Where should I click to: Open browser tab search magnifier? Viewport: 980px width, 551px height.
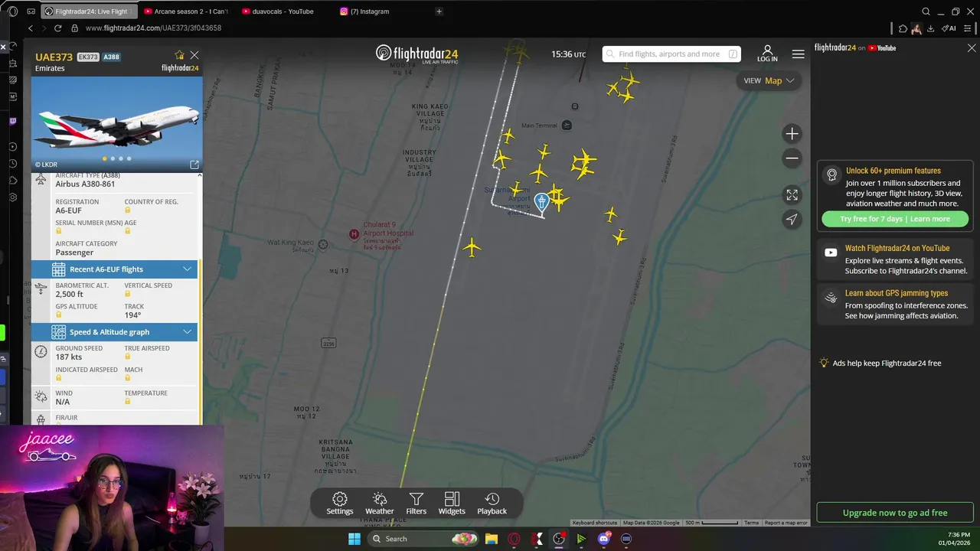pyautogui.click(x=926, y=11)
